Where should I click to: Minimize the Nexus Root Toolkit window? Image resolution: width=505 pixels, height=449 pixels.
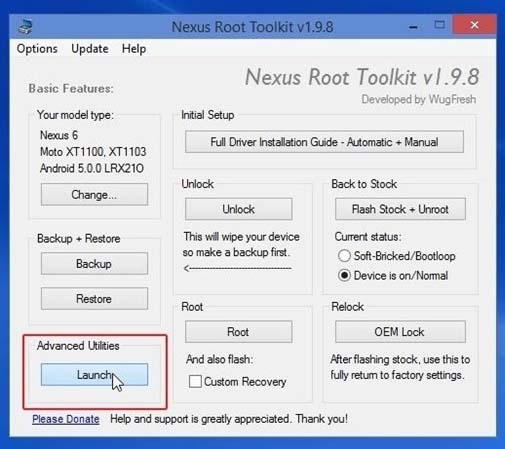[413, 26]
